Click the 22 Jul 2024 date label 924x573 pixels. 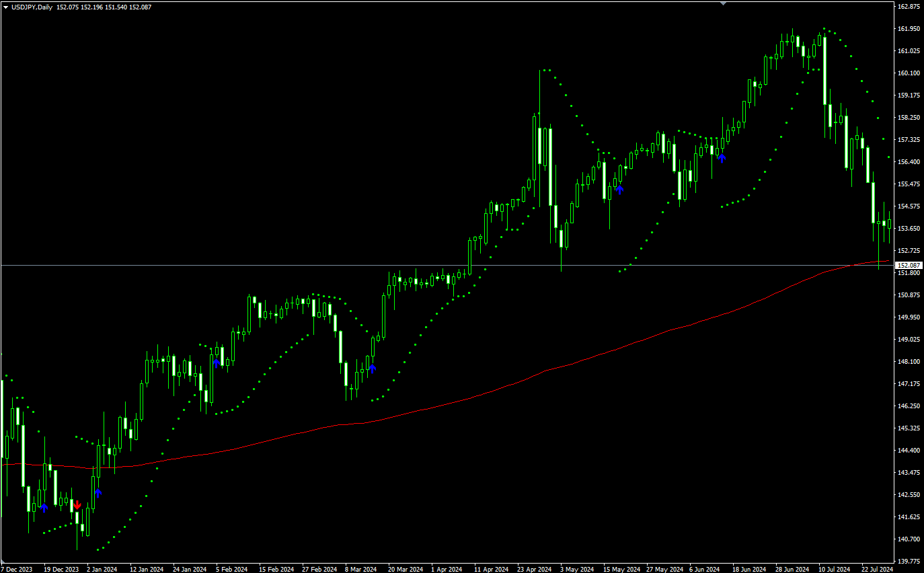click(x=876, y=568)
